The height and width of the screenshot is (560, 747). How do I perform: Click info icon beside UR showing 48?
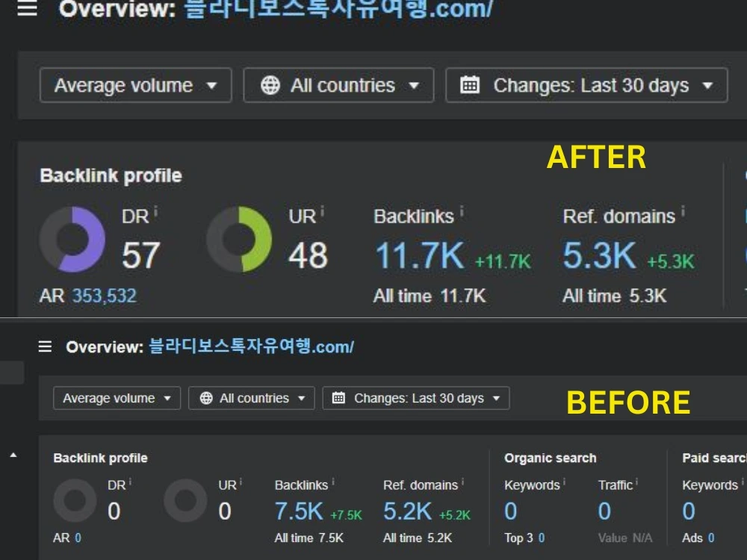[323, 212]
